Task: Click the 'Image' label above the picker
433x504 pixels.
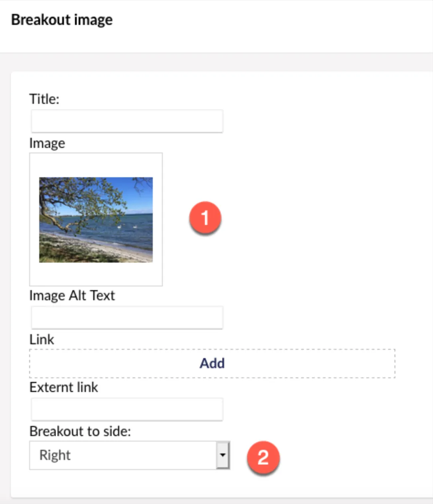Action: tap(47, 143)
